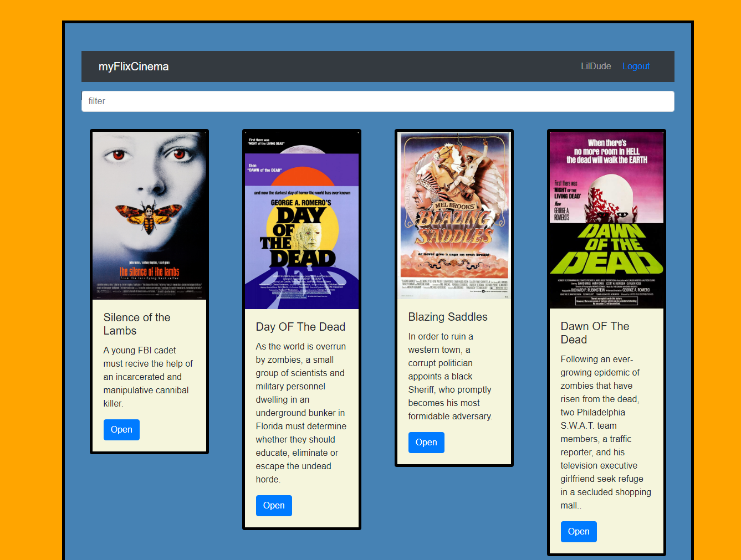Open the Blazing Saddles movie card
This screenshot has height=560, width=741.
(x=426, y=443)
